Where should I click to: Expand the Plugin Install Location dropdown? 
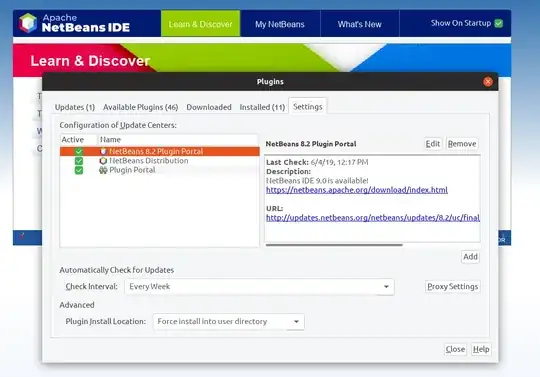pyautogui.click(x=228, y=322)
